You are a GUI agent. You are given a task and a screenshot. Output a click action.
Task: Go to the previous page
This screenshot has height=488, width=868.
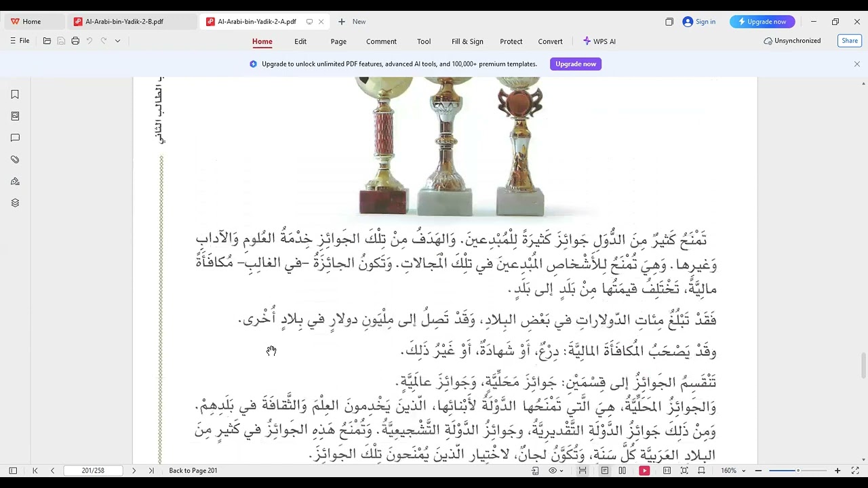pyautogui.click(x=52, y=470)
